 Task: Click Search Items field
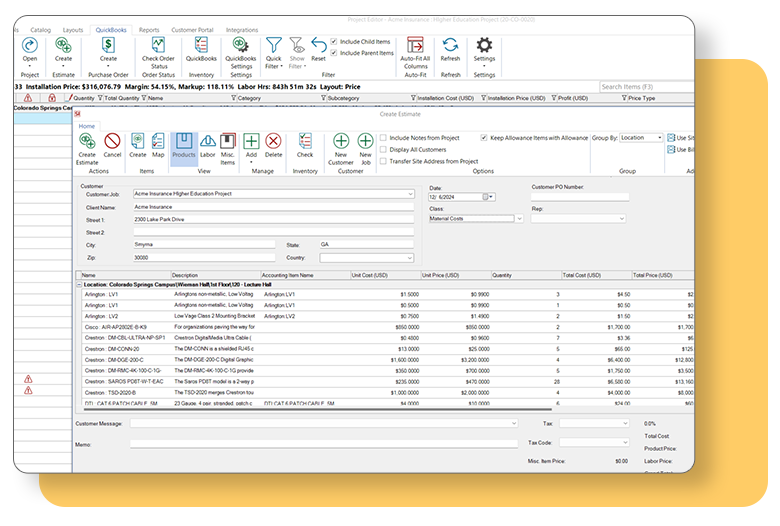pyautogui.click(x=647, y=87)
